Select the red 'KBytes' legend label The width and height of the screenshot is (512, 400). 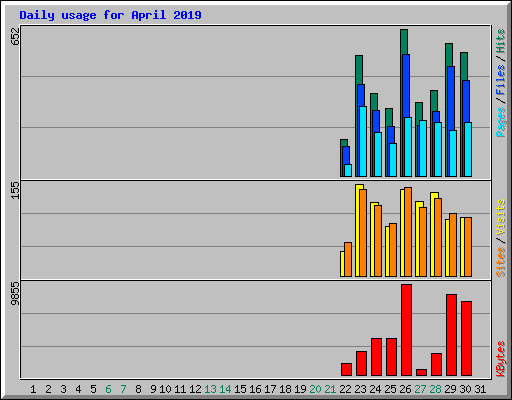501,359
